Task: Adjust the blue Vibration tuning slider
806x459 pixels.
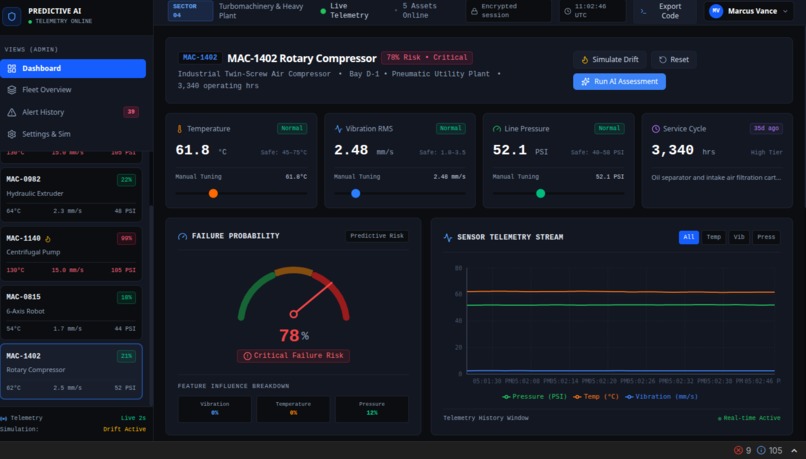Action: coord(356,194)
